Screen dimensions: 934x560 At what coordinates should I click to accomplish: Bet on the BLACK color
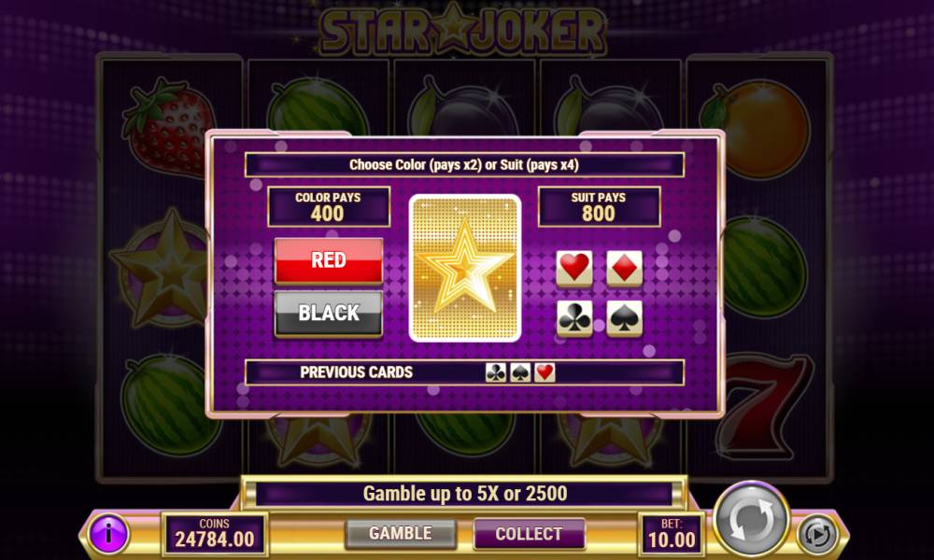pyautogui.click(x=328, y=313)
